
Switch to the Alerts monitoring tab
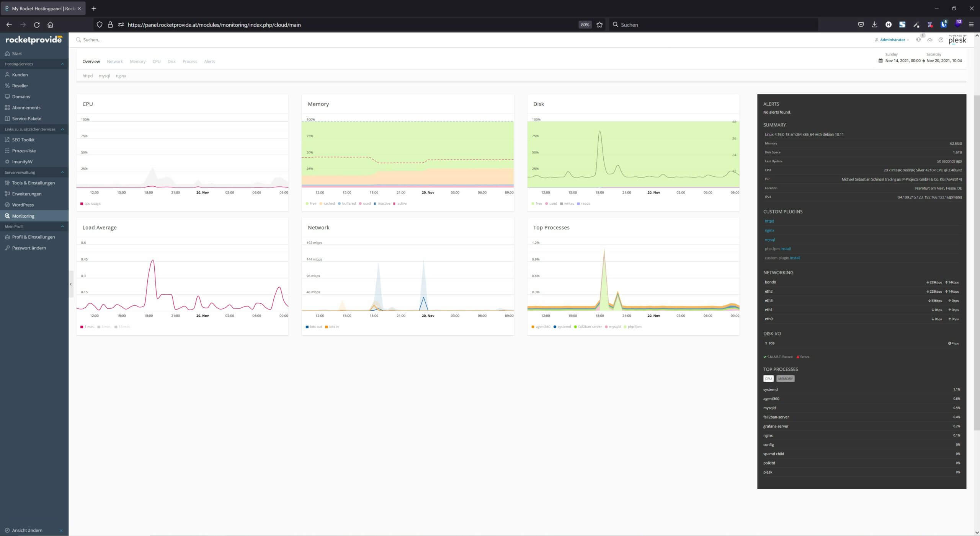(209, 62)
